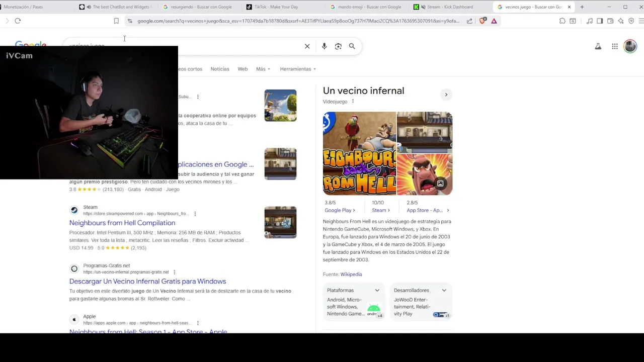Bookmark this page in the address bar
The image size is (644, 362).
pyautogui.click(x=116, y=21)
